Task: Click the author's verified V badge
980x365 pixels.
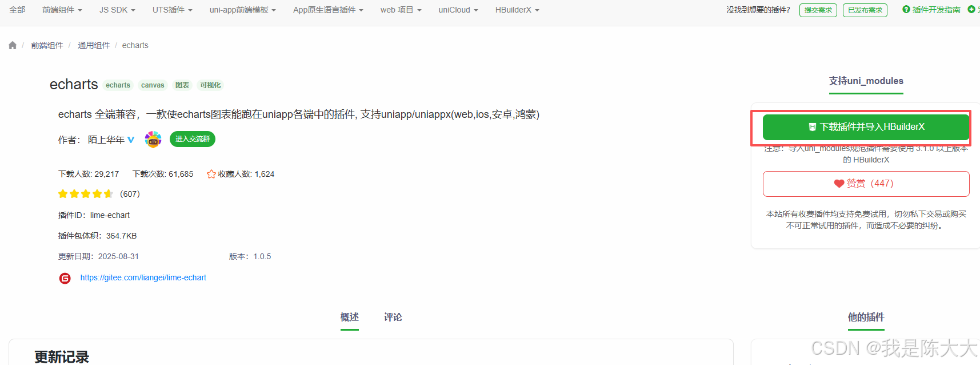Action: [131, 140]
